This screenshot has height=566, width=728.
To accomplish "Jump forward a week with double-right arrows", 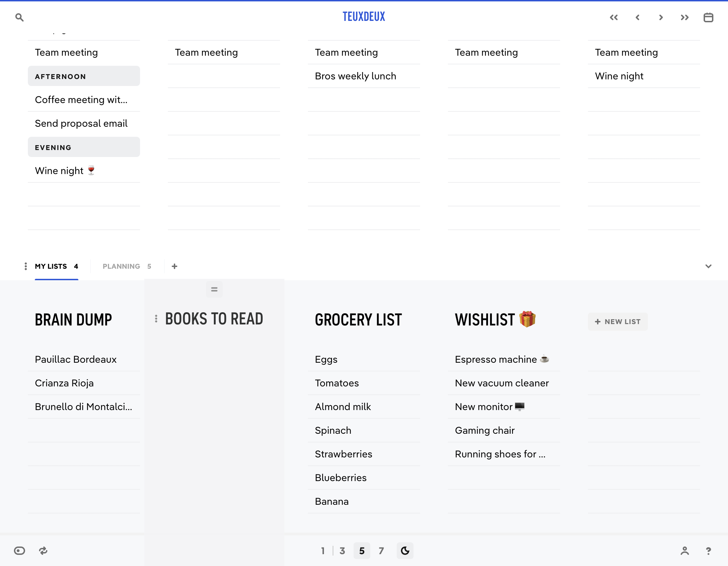I will (x=685, y=17).
